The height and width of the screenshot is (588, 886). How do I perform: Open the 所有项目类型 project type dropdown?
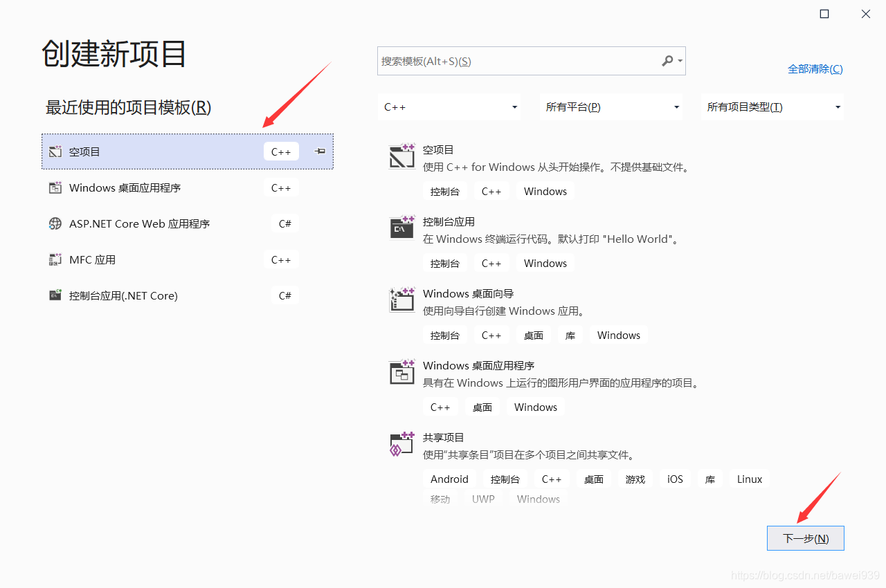pyautogui.click(x=772, y=107)
